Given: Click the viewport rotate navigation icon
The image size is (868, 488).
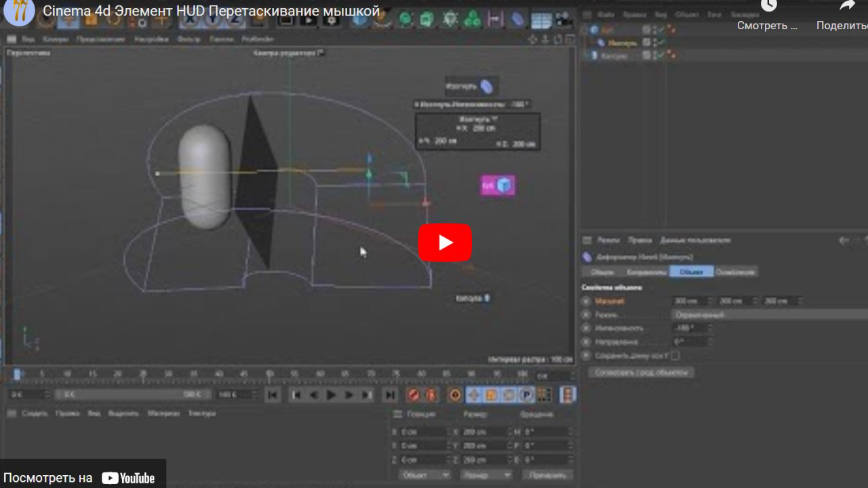Looking at the screenshot, I should pos(557,39).
